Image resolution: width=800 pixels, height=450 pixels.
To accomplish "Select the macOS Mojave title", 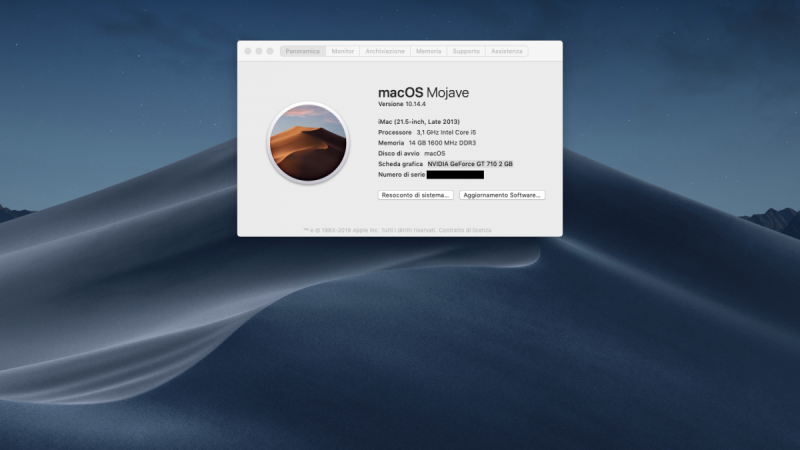I will (423, 92).
